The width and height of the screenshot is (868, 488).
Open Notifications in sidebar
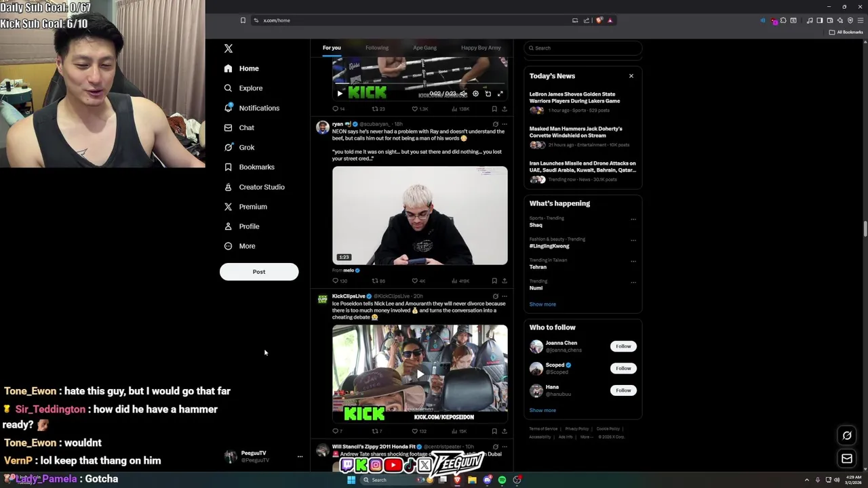[x=252, y=108]
